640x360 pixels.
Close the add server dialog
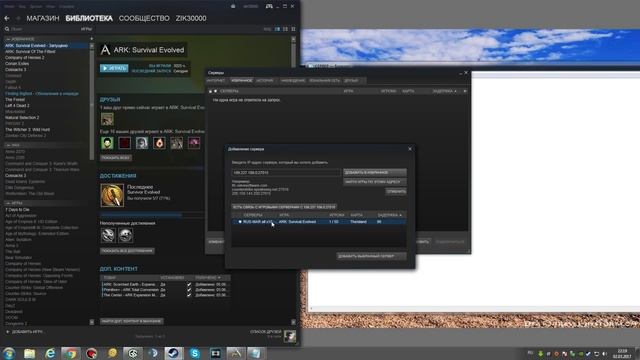coord(410,149)
